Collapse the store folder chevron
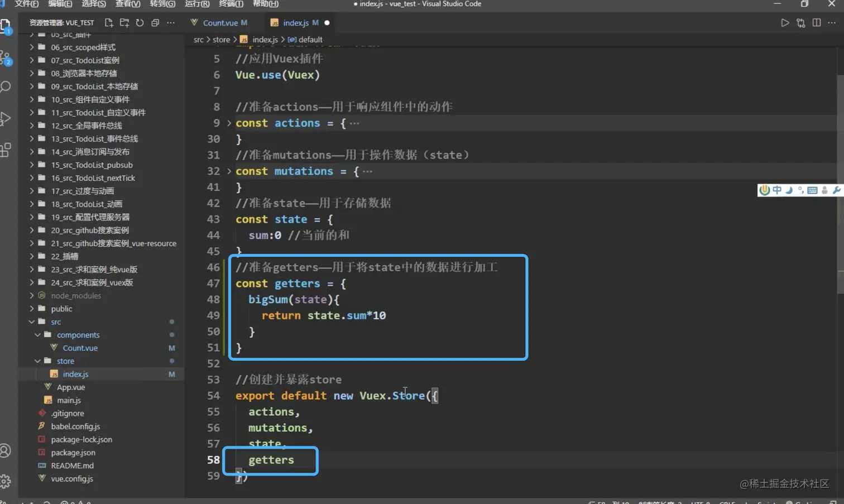The width and height of the screenshot is (844, 504). click(37, 361)
